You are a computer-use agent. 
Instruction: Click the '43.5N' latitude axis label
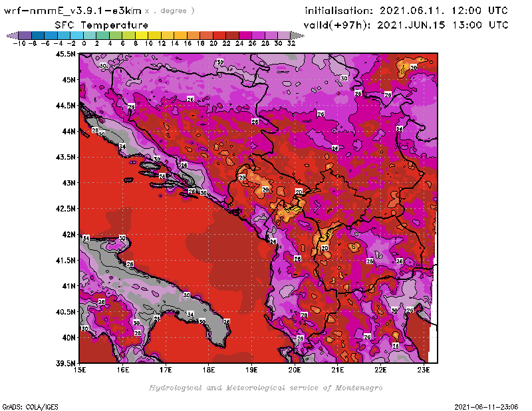pyautogui.click(x=65, y=157)
